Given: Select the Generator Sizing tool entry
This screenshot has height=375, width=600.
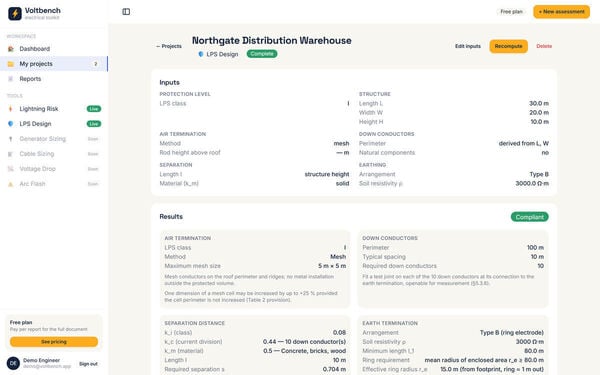Looking at the screenshot, I should 54,139.
